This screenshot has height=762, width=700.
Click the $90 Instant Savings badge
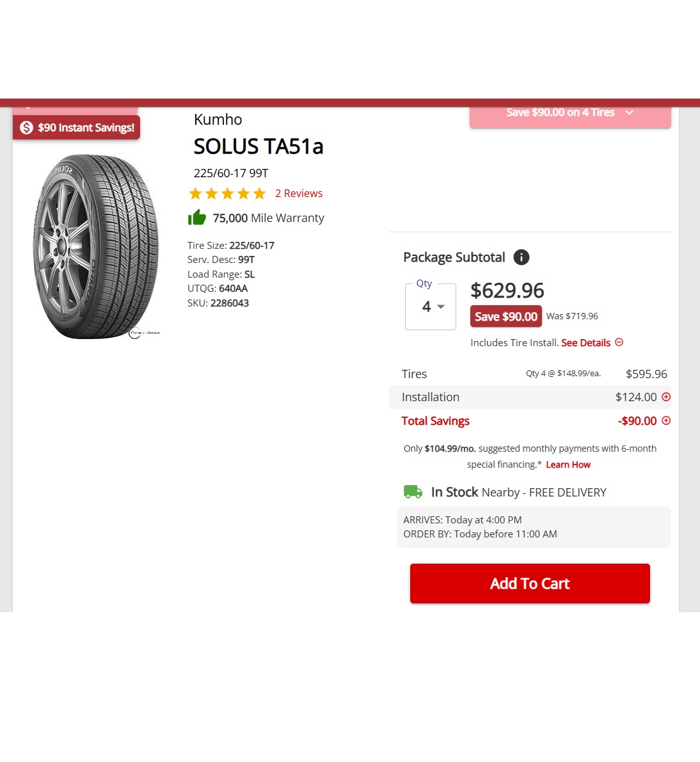(76, 127)
